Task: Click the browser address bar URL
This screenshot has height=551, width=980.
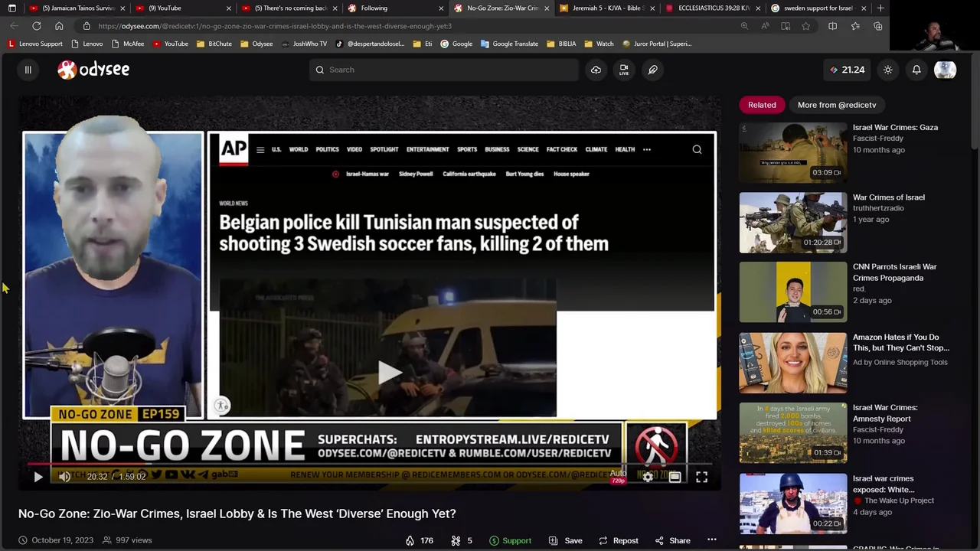Action: coord(275,26)
